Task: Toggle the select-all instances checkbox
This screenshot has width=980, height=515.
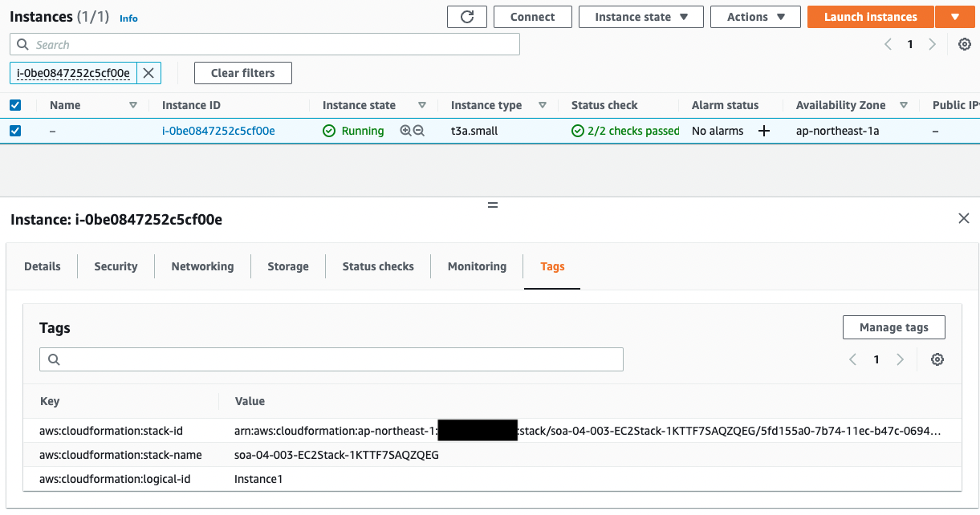Action: (x=15, y=105)
